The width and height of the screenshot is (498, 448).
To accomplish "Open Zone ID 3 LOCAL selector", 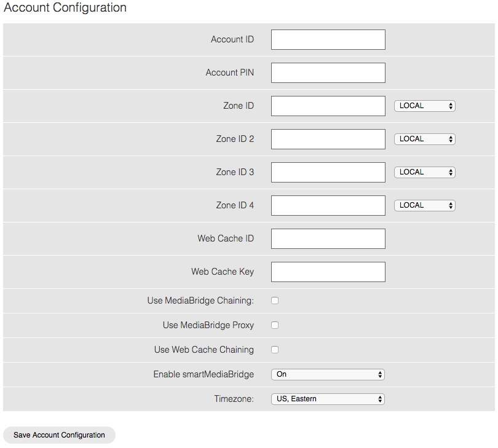I will 425,172.
